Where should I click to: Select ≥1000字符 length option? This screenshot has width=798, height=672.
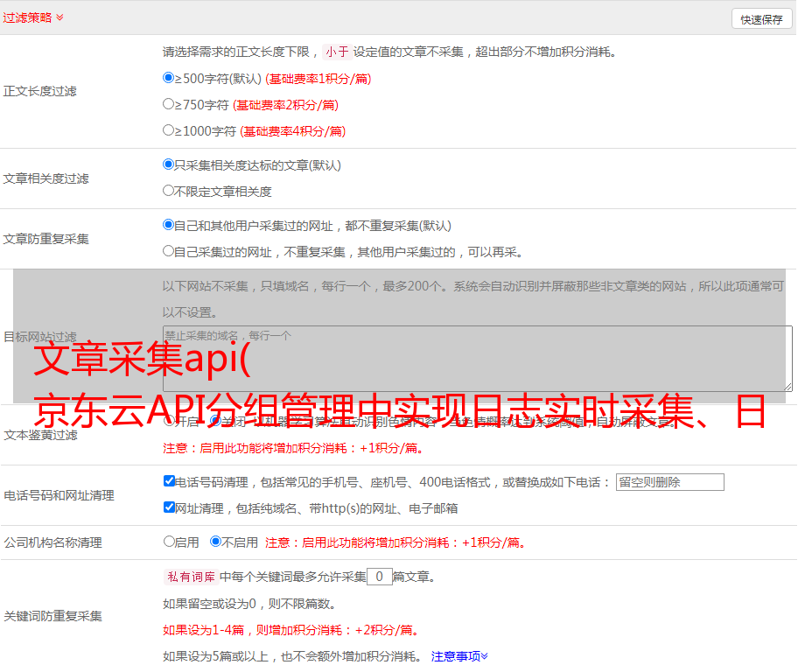(x=169, y=130)
